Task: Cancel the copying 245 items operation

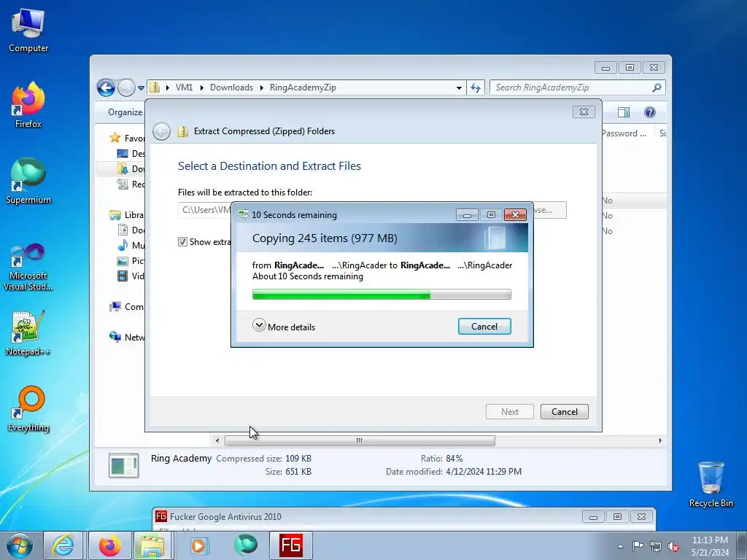Action: (x=484, y=327)
